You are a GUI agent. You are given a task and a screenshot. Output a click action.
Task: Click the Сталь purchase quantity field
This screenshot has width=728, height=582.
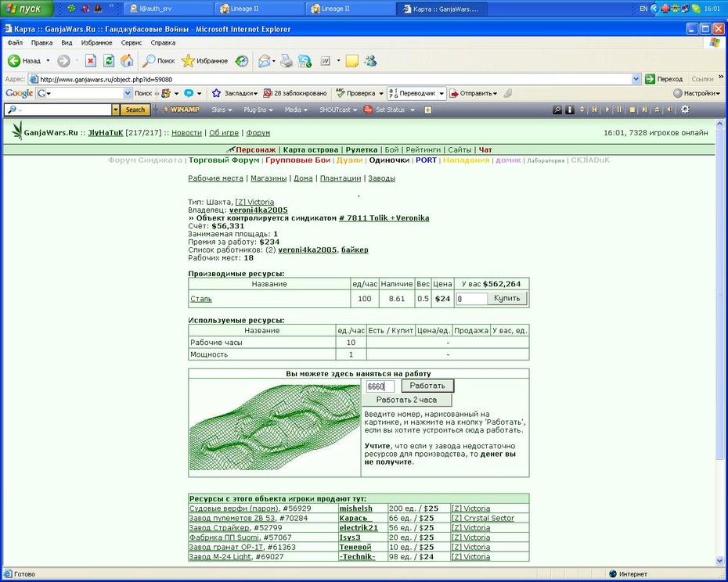pos(472,299)
